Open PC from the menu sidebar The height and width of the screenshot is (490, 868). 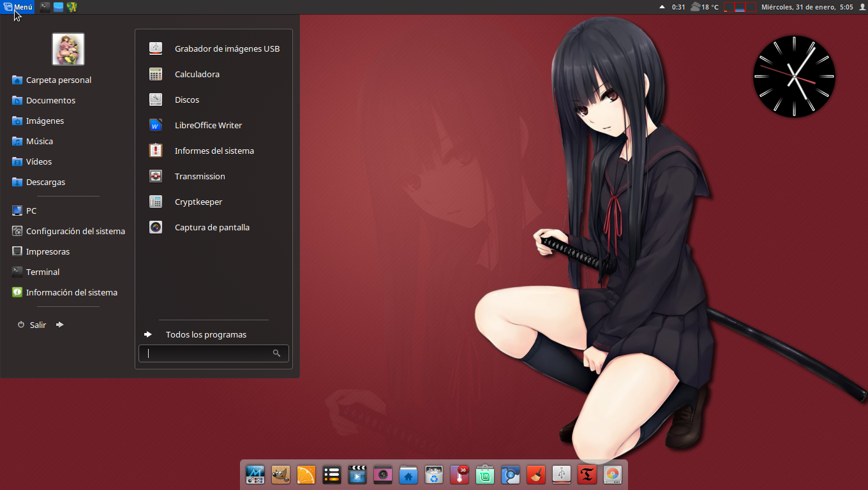24,211
